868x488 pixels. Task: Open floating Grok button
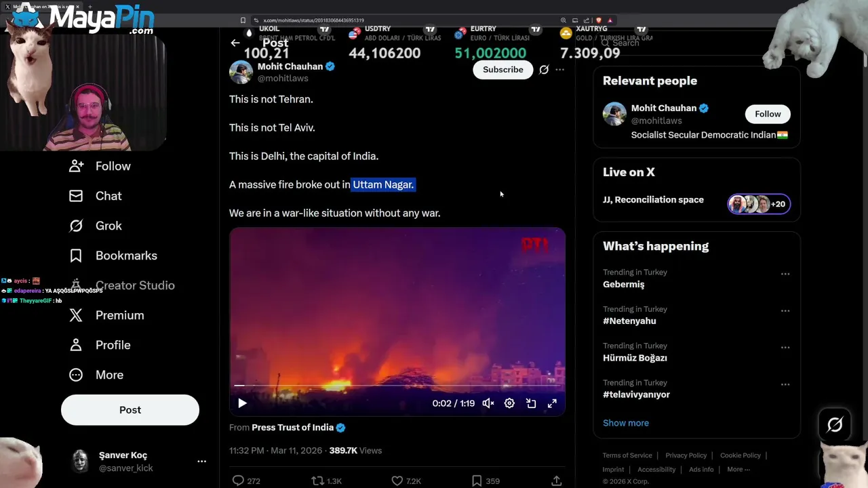835,425
